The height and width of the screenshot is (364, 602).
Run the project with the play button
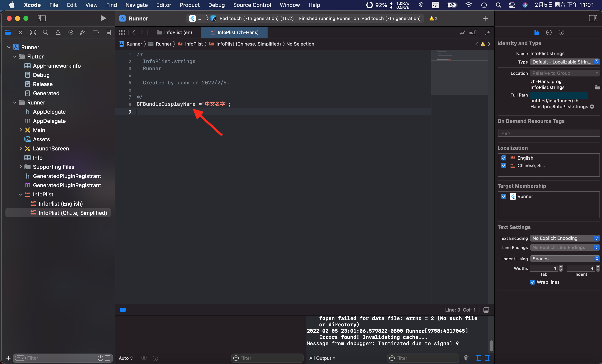coord(103,18)
